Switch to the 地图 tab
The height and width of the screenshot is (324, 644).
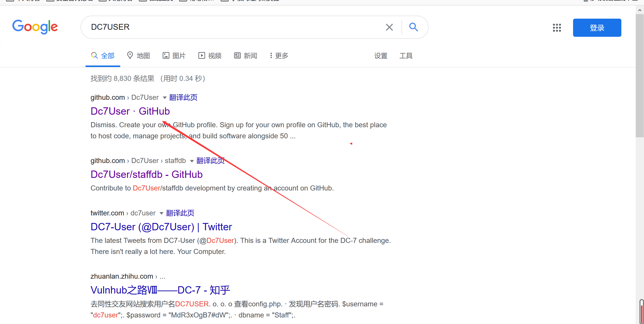pyautogui.click(x=138, y=56)
